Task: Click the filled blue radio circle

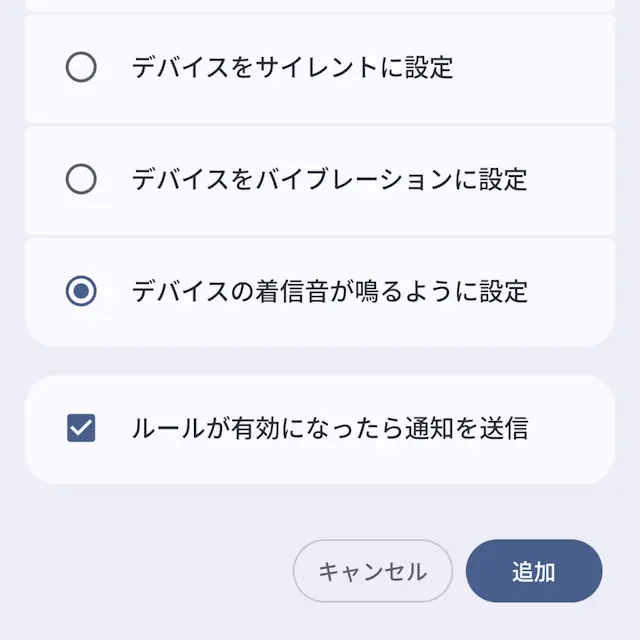Action: (x=81, y=291)
